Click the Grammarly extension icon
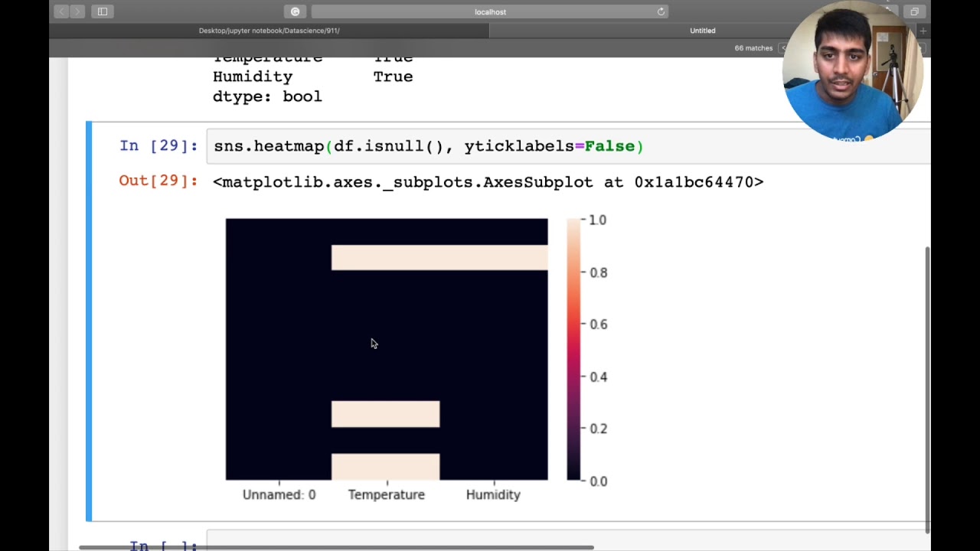This screenshot has width=980, height=551. click(295, 11)
